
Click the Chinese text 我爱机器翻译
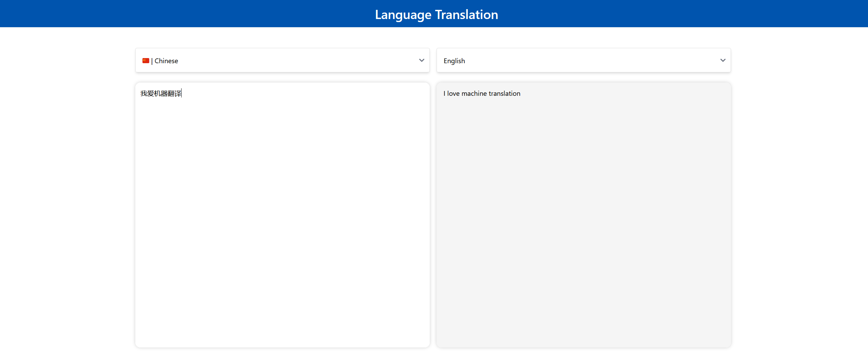(x=160, y=93)
